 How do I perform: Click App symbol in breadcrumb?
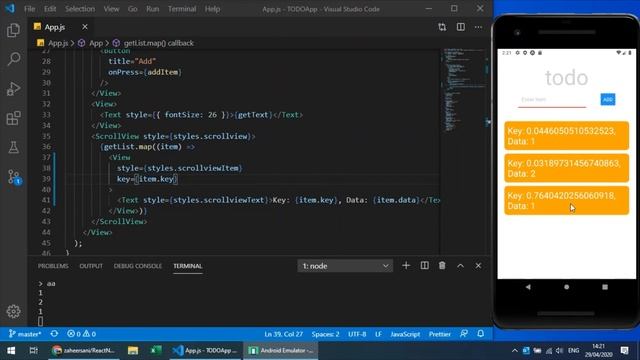coord(96,43)
